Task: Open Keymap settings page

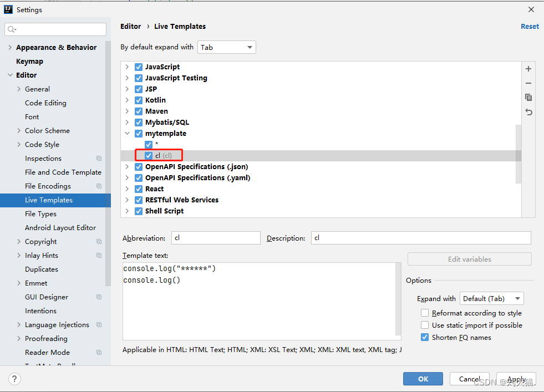Action: point(29,62)
